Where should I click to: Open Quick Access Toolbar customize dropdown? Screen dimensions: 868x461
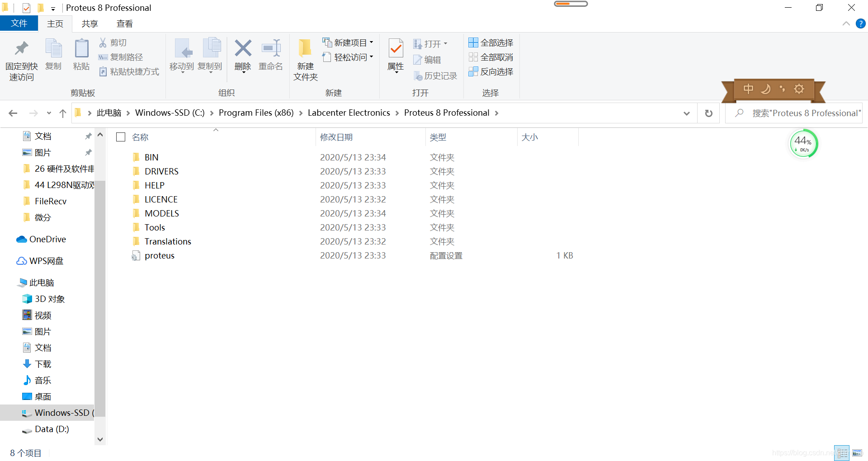[x=53, y=9]
